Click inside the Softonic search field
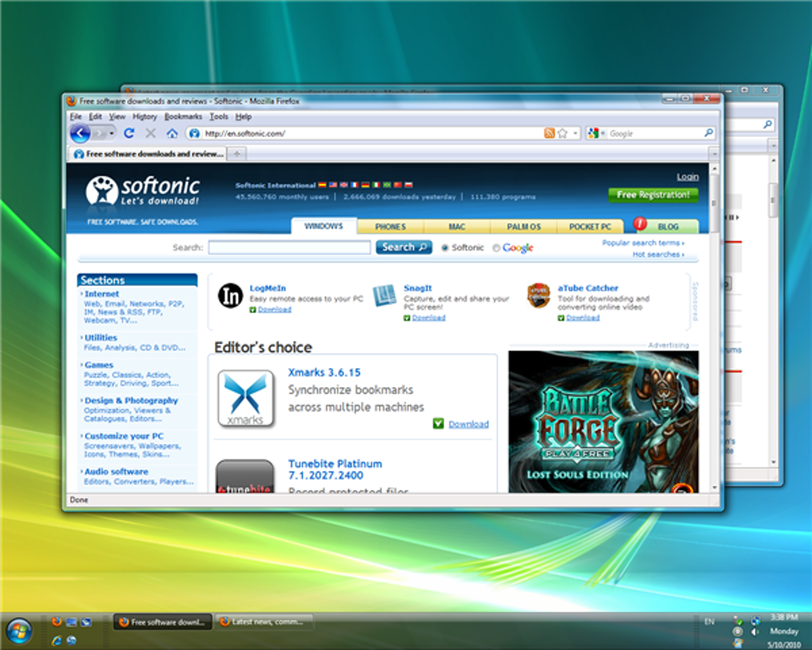 [x=290, y=247]
